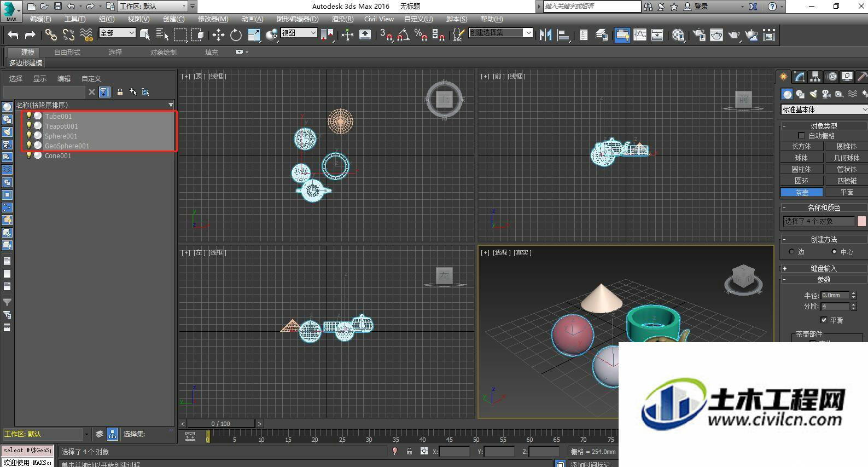The image size is (868, 467).
Task: Click the 长方体 object type button
Action: point(801,146)
